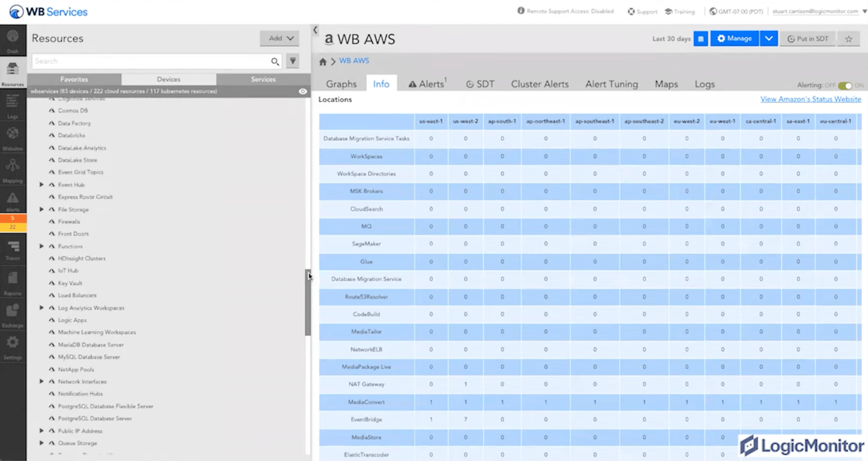
Task: Open the Dash sidebar icon
Action: click(13, 41)
